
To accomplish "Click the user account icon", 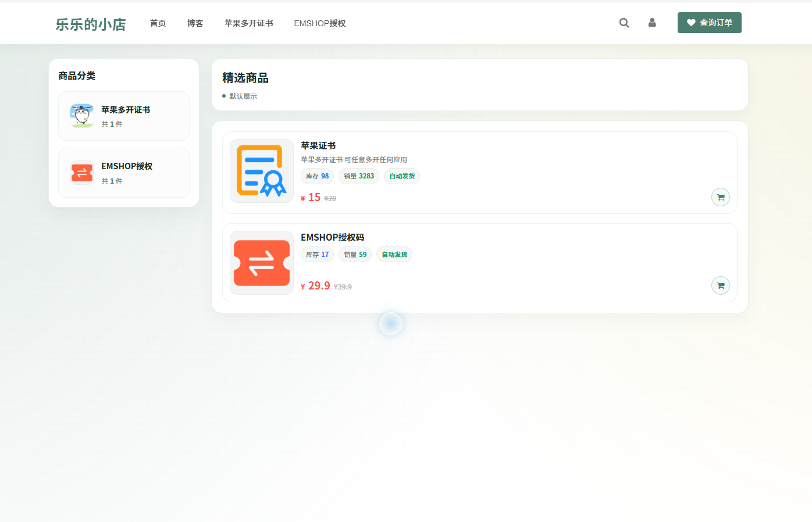I will point(651,23).
